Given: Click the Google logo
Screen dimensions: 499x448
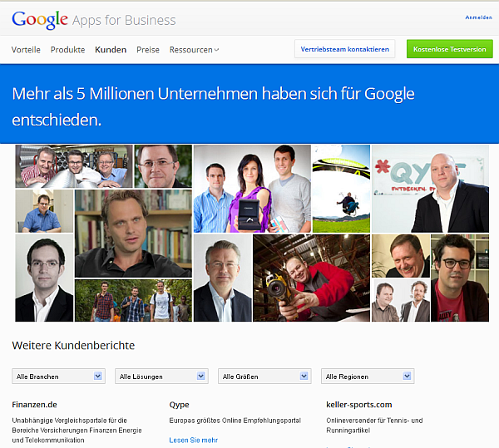Looking at the screenshot, I should click(x=40, y=20).
